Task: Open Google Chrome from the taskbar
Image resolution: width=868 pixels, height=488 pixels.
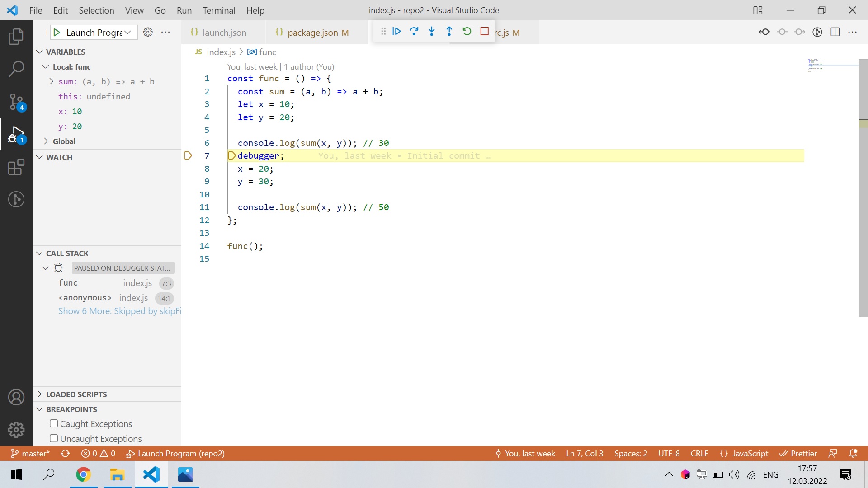Action: pyautogui.click(x=83, y=474)
